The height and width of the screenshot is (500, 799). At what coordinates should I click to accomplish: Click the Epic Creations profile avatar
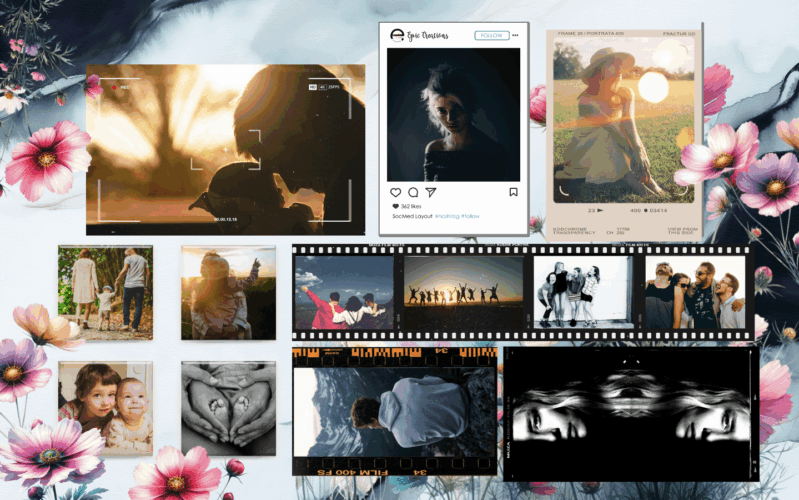click(x=397, y=35)
